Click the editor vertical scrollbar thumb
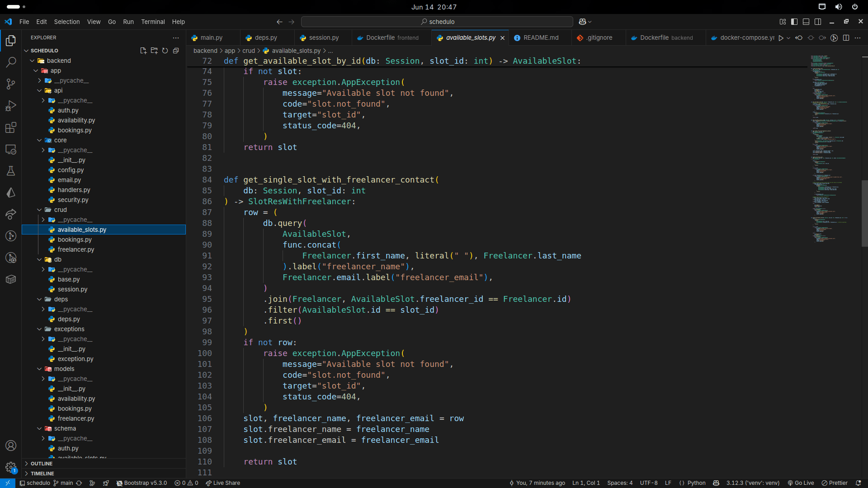The height and width of the screenshot is (488, 868). pyautogui.click(x=864, y=213)
